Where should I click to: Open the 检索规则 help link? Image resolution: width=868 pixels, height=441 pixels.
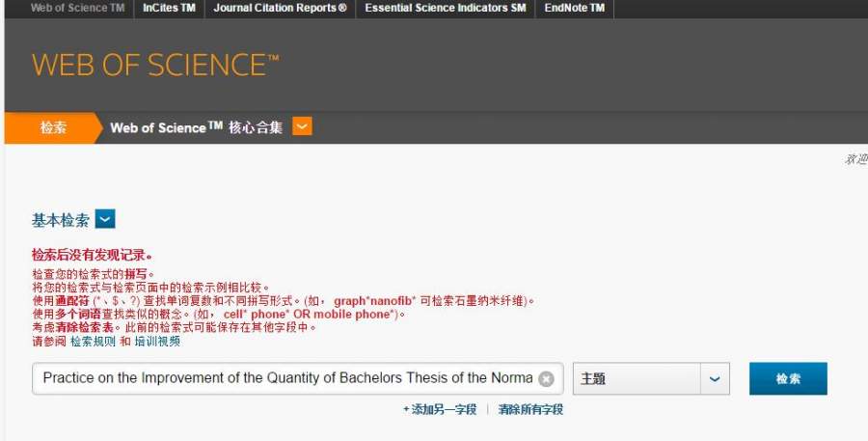[93, 342]
